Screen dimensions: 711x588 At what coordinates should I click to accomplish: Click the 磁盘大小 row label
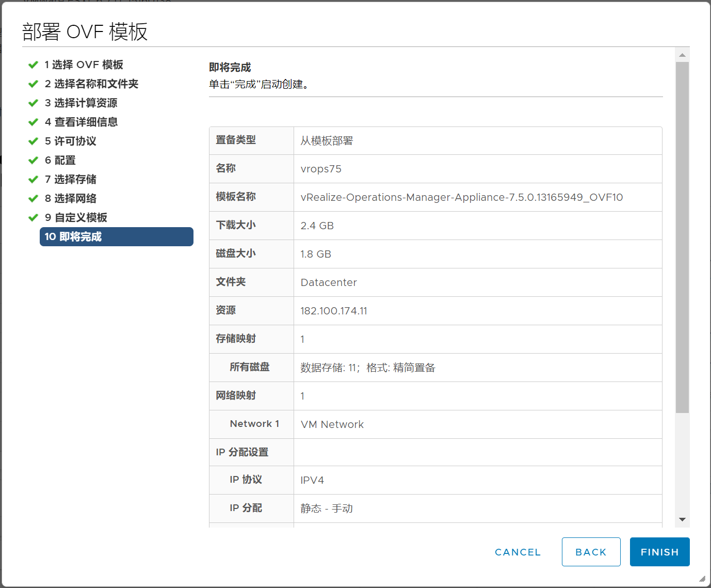click(x=236, y=253)
